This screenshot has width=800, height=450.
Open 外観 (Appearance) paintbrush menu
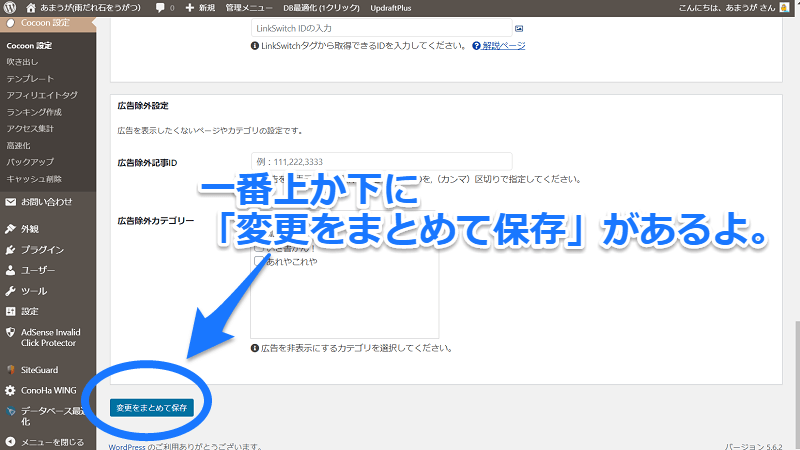tap(12, 229)
